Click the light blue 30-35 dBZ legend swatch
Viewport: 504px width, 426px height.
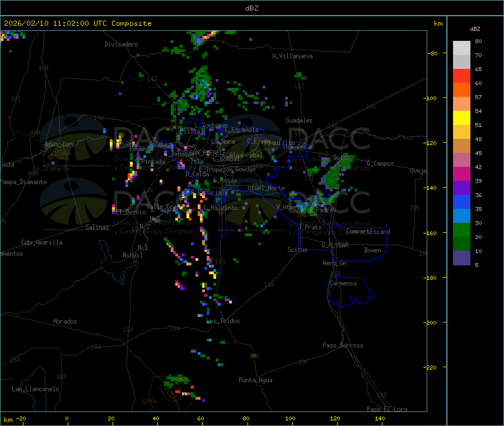(x=461, y=216)
